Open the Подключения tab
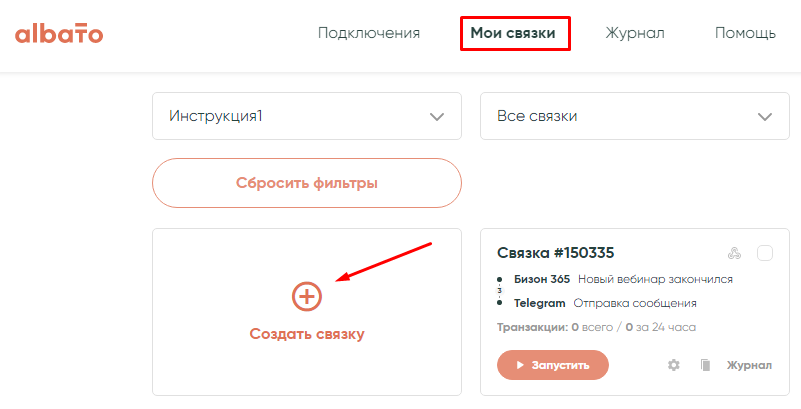The height and width of the screenshot is (409, 801). 369,33
